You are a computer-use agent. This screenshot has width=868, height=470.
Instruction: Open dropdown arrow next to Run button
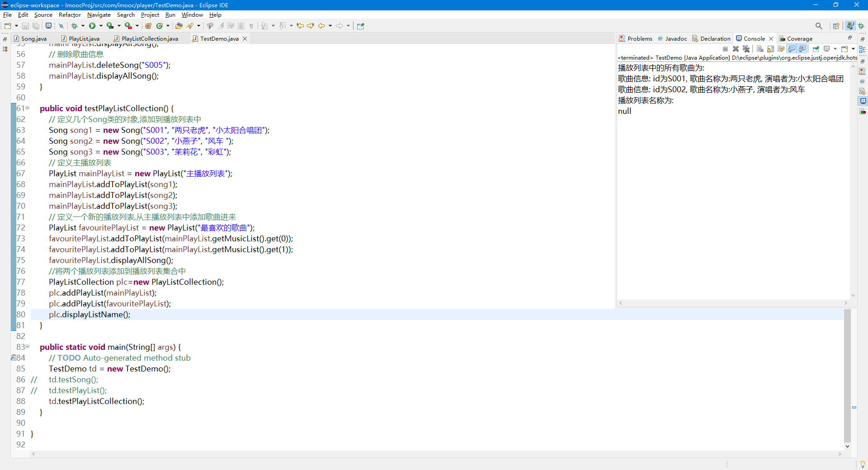(x=101, y=26)
